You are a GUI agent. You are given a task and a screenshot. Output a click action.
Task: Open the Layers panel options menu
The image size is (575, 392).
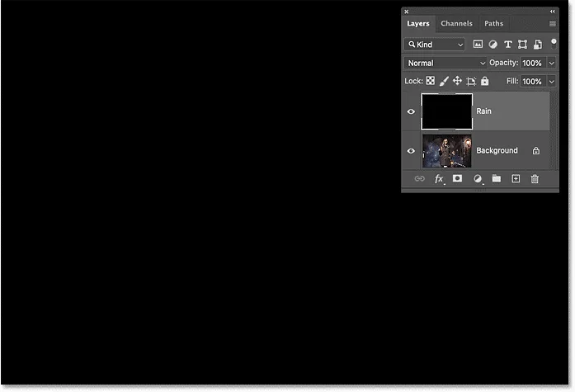pos(552,24)
